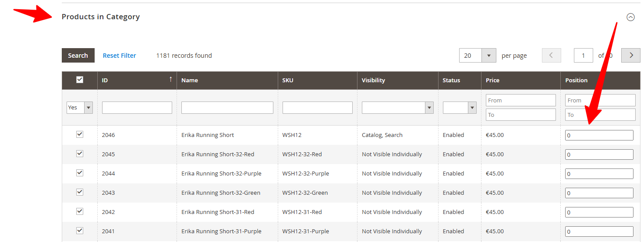
Task: Click the position field for product 2046
Action: click(x=599, y=135)
